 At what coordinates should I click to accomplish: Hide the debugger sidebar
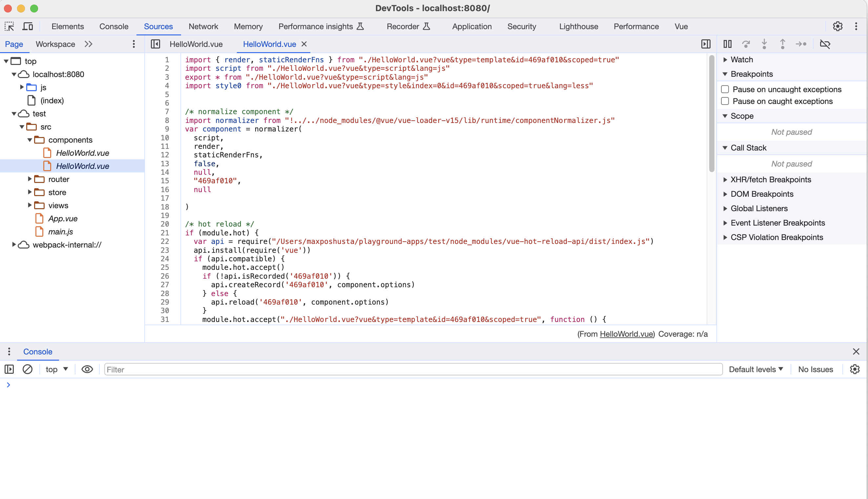[706, 44]
